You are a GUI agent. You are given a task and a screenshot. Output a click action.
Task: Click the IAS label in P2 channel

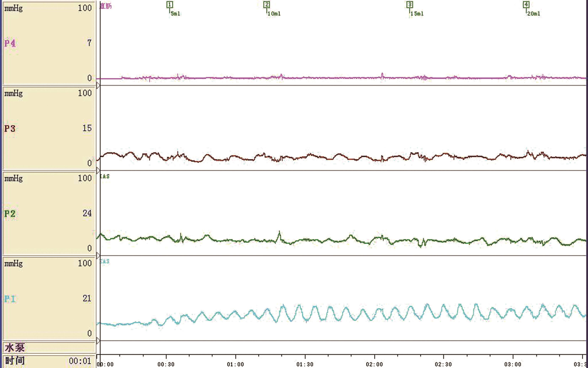click(105, 176)
